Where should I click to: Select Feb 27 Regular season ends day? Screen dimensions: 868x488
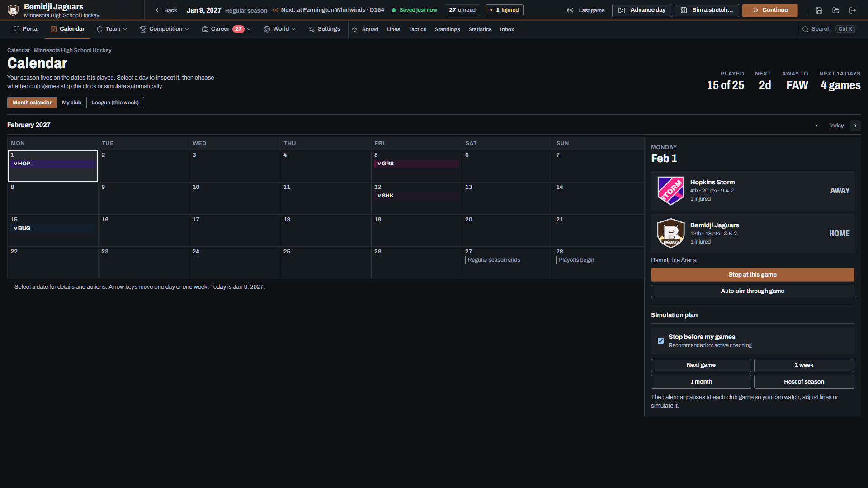point(507,262)
